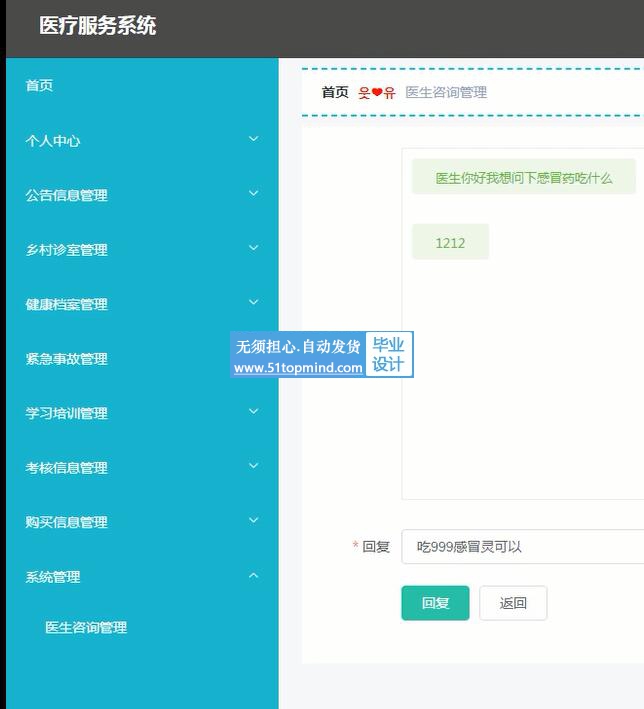The height and width of the screenshot is (709, 644).
Task: Expand the 个人中心 chevron arrow
Action: pyautogui.click(x=254, y=139)
